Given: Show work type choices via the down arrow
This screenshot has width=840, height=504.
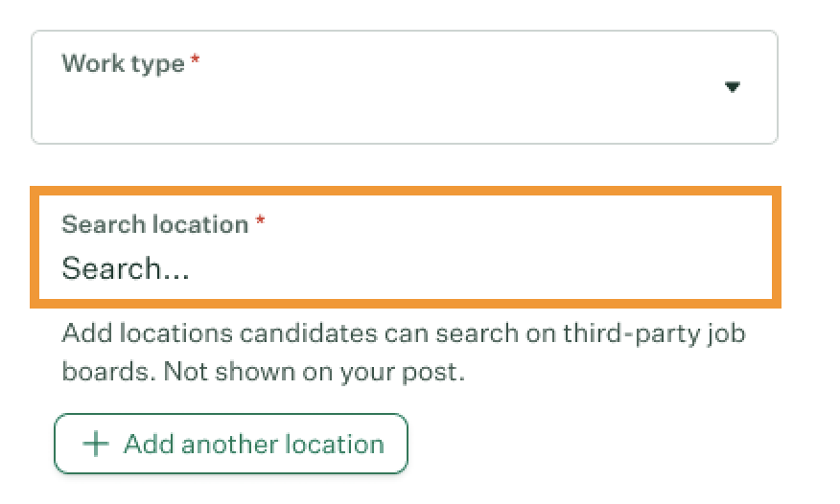Looking at the screenshot, I should point(733,87).
